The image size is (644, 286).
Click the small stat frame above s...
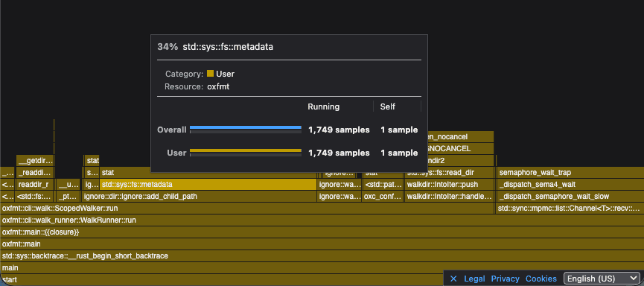92,161
